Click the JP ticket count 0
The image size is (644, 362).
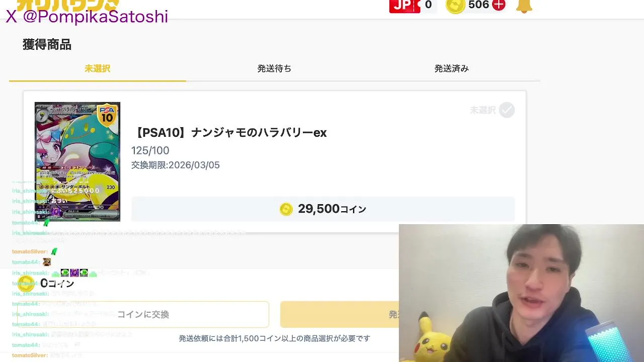coord(428,5)
